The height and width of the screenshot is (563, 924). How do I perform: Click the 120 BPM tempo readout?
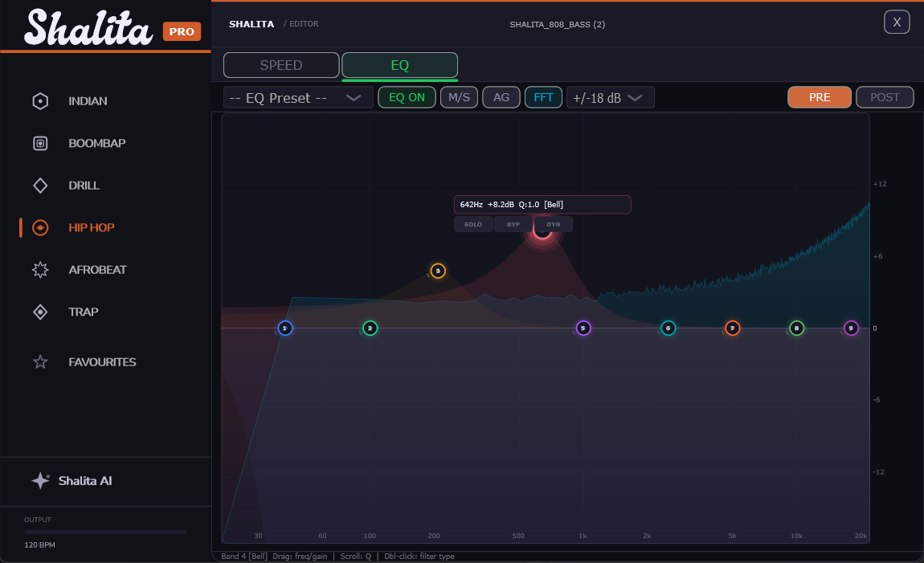click(39, 545)
